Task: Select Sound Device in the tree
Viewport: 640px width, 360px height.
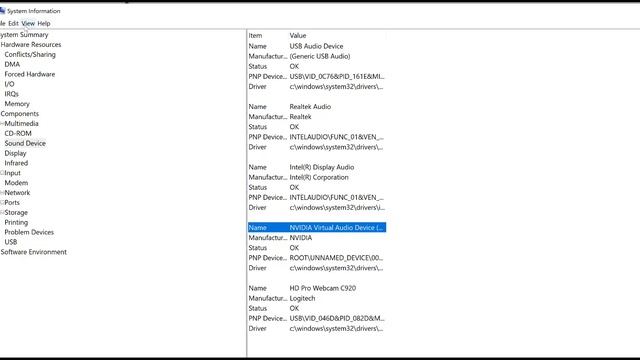Action: pos(25,143)
